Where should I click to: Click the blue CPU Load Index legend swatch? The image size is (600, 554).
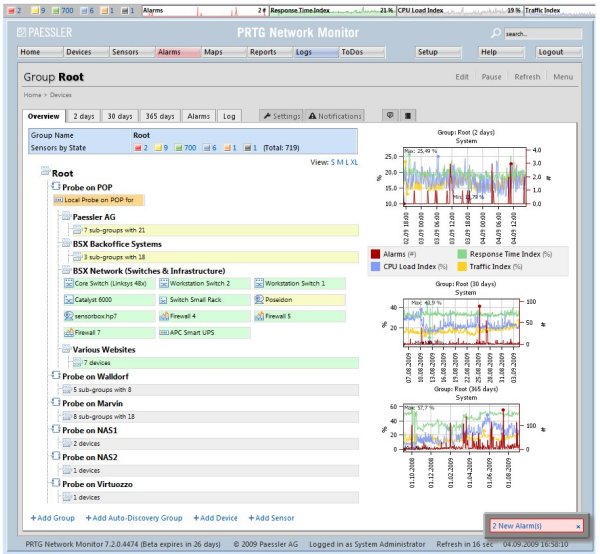[375, 266]
